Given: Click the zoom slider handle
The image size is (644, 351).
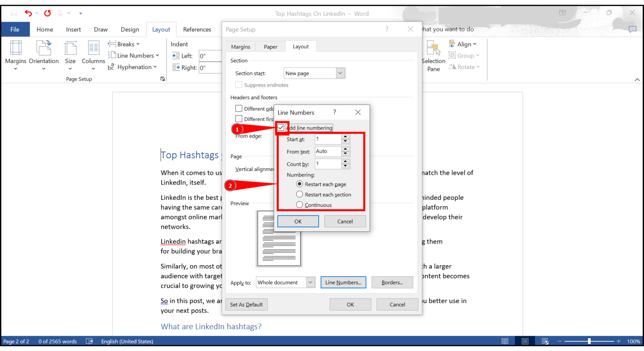Looking at the screenshot, I should coord(589,341).
